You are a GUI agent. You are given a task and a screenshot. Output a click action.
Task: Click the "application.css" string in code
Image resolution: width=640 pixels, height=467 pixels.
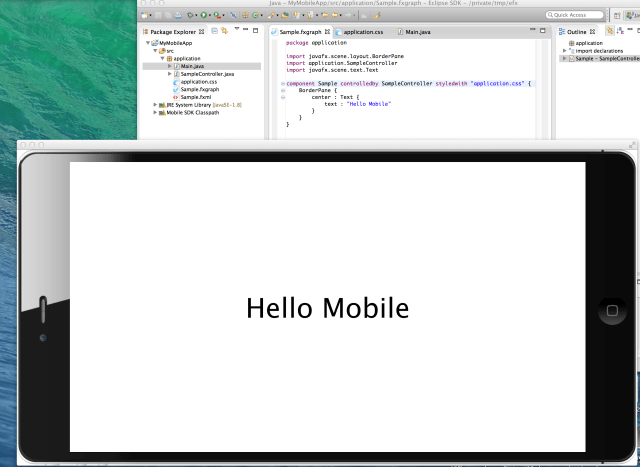click(x=497, y=84)
